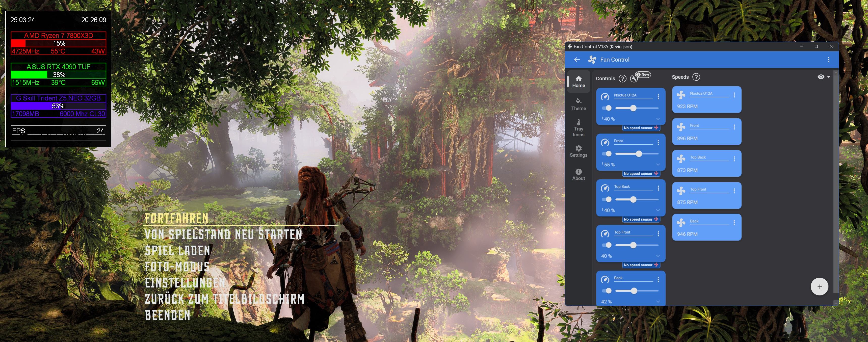Click the No speed sensor badge under Front control
Viewport: 868px width, 342px height.
(x=641, y=174)
